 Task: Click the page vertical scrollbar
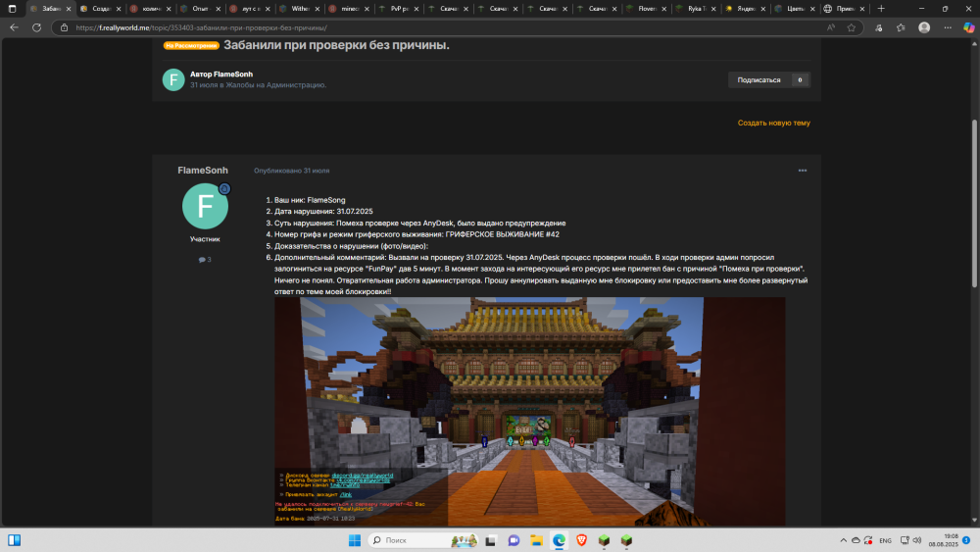[974, 203]
